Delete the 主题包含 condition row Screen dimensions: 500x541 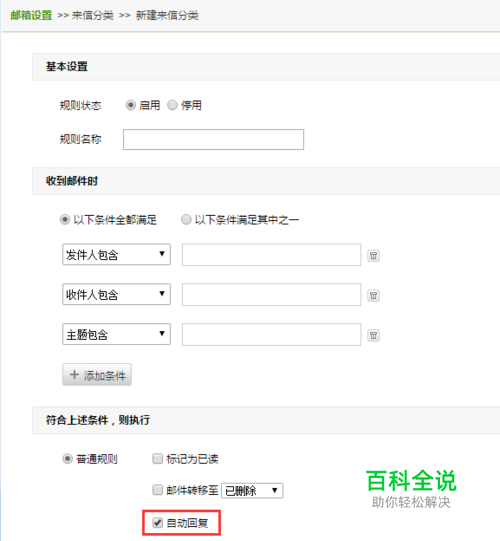point(373,335)
